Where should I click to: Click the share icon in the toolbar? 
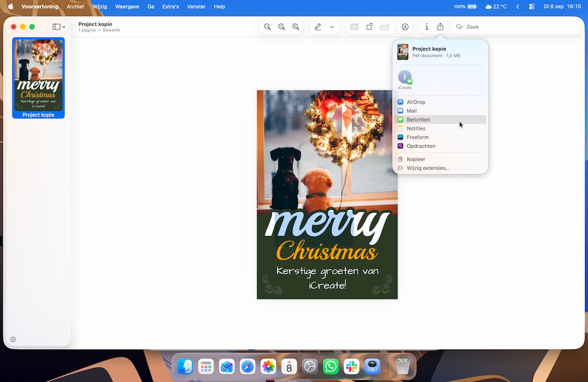click(441, 27)
